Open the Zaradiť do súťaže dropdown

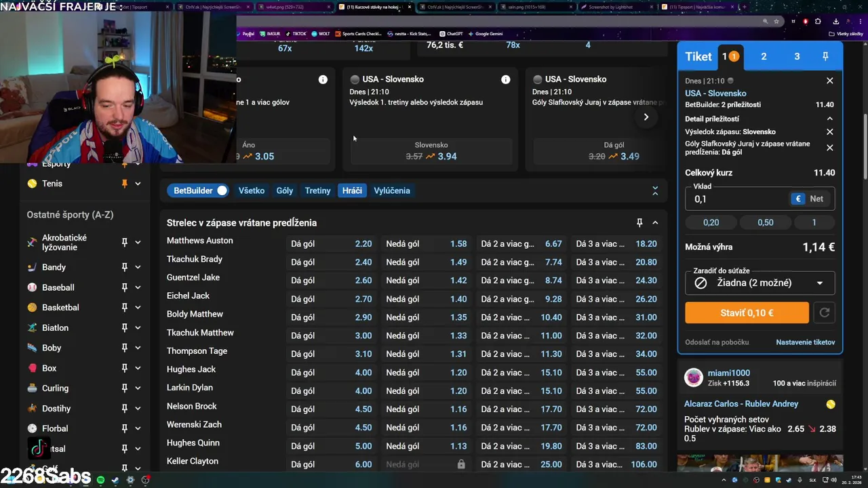coord(759,283)
